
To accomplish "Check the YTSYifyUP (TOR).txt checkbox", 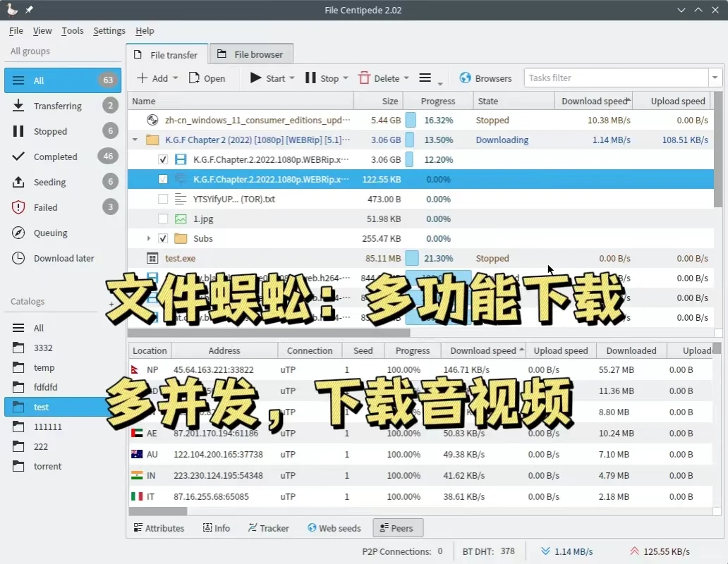I will point(164,199).
